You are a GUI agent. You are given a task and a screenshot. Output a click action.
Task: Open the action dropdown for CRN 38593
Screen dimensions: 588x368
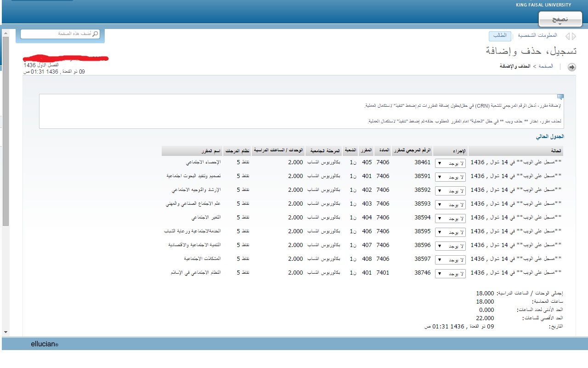(450, 204)
